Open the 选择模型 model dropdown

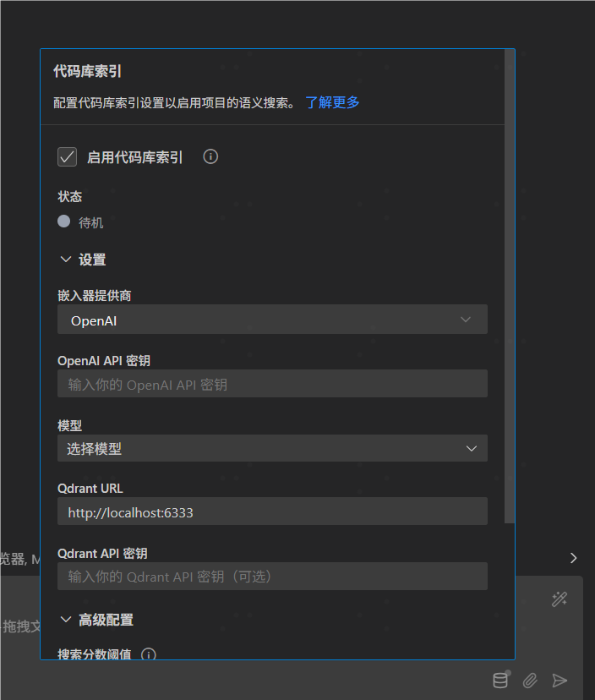(x=272, y=449)
